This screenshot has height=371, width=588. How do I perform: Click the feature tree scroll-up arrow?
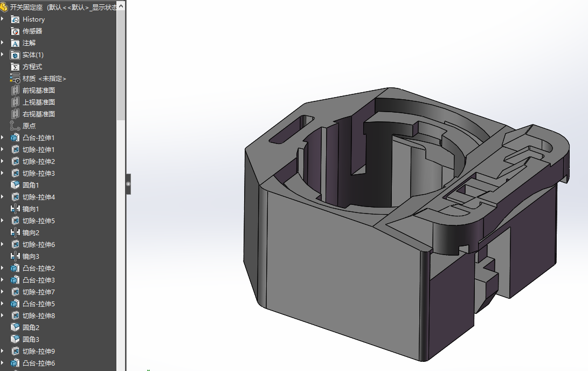tap(121, 6)
